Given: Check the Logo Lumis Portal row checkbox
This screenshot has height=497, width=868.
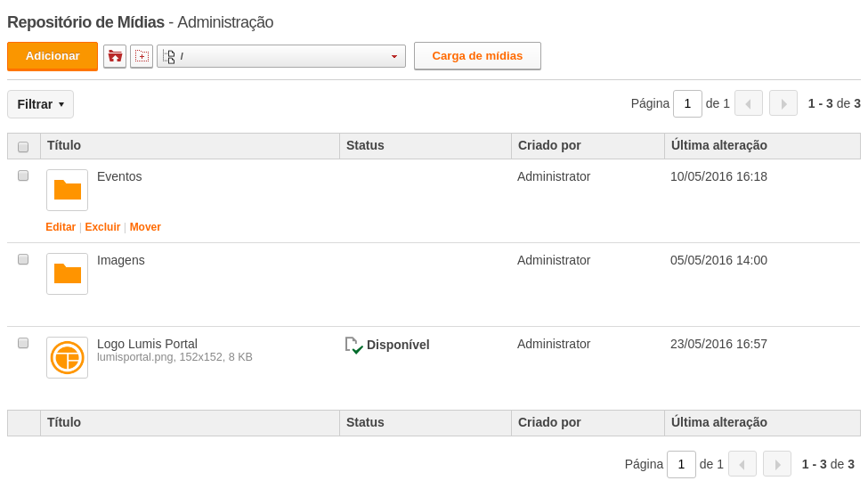Looking at the screenshot, I should (x=23, y=343).
